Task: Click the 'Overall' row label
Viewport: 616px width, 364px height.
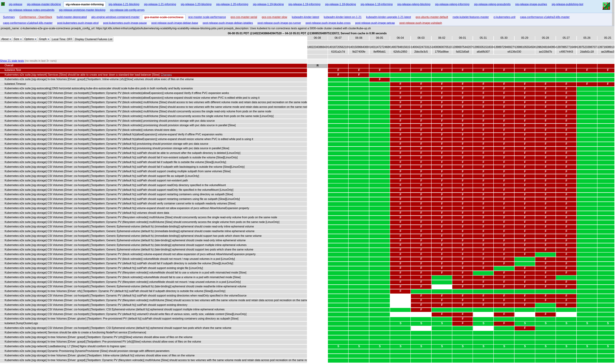Action: pyautogui.click(x=9, y=65)
